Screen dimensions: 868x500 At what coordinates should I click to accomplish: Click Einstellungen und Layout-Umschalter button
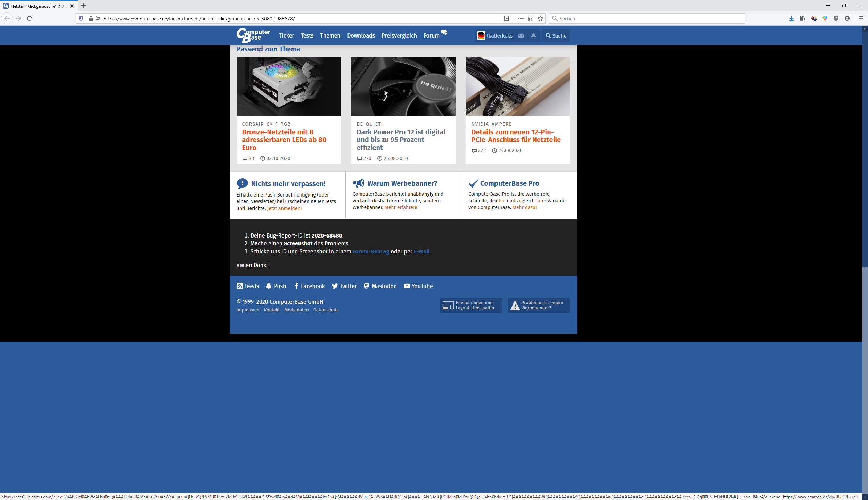[x=471, y=305]
